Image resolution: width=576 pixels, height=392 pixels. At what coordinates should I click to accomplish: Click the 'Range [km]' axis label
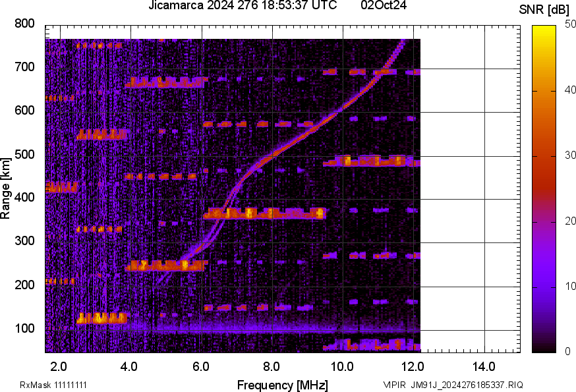[5, 189]
